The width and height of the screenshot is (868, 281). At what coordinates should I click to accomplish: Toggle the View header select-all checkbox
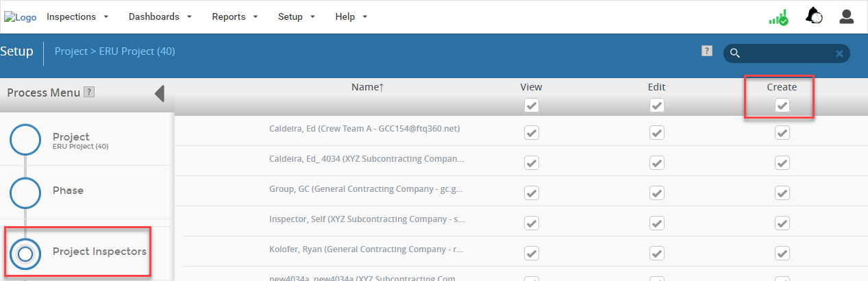[532, 106]
